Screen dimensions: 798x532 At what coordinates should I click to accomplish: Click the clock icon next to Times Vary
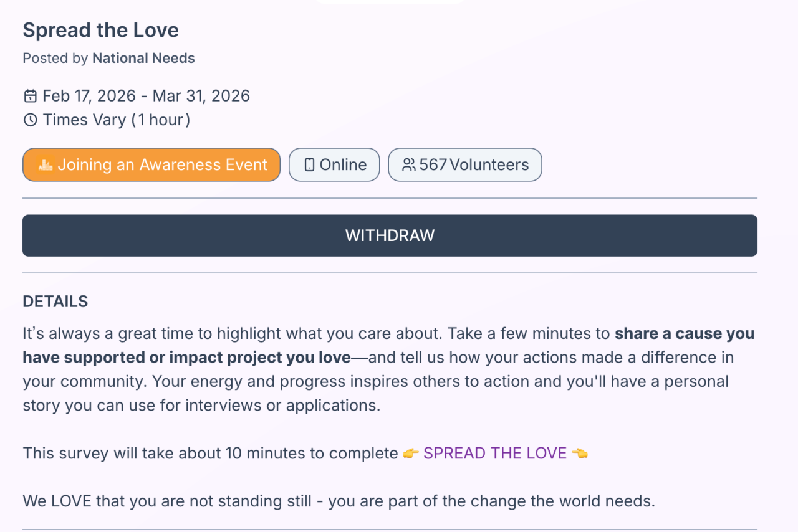click(30, 120)
